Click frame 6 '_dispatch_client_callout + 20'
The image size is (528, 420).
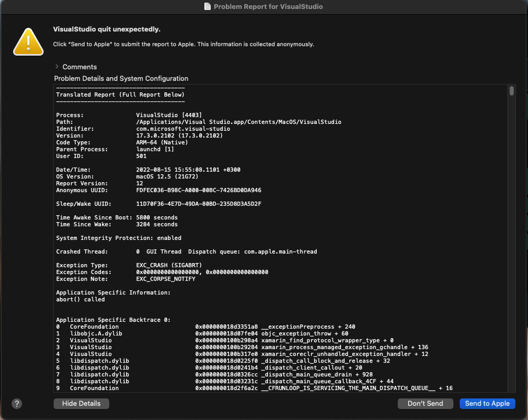[209, 368]
